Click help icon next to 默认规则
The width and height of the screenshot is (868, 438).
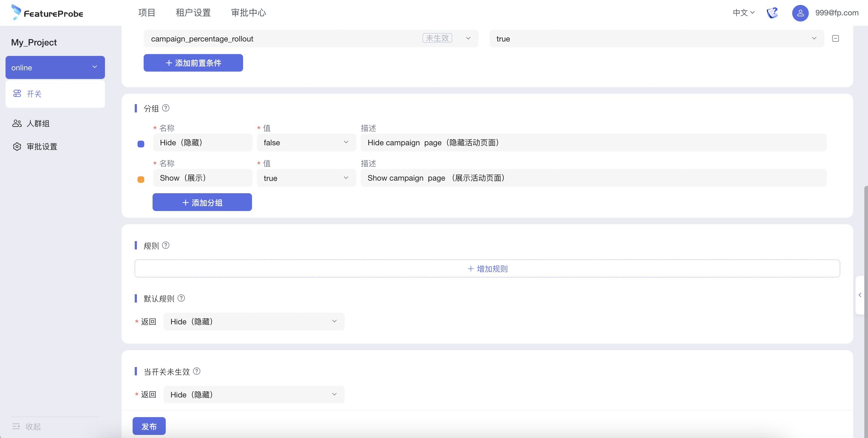[181, 298]
